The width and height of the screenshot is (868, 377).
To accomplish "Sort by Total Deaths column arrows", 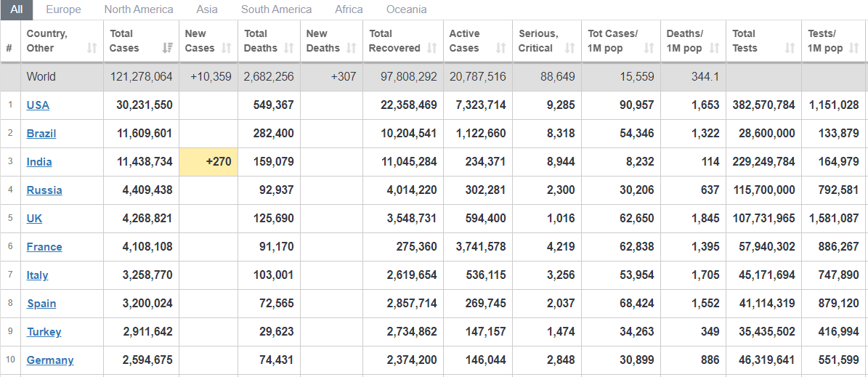I will (288, 48).
